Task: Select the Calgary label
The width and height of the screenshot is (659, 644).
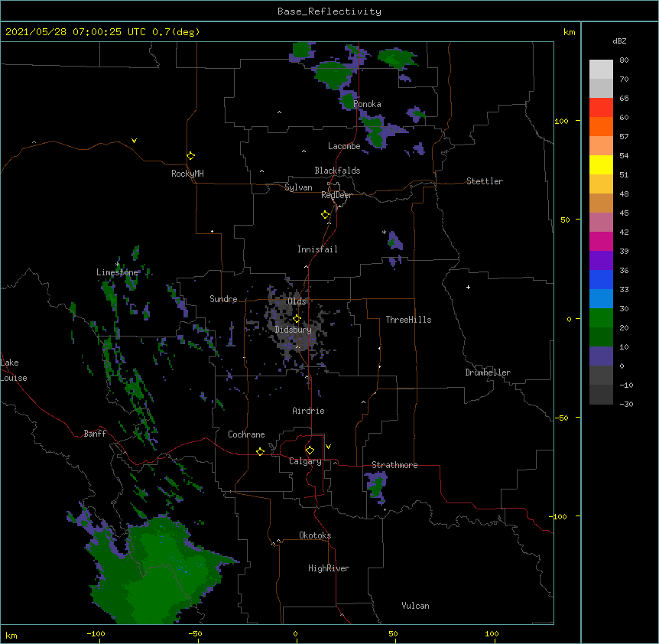Action: pos(305,461)
